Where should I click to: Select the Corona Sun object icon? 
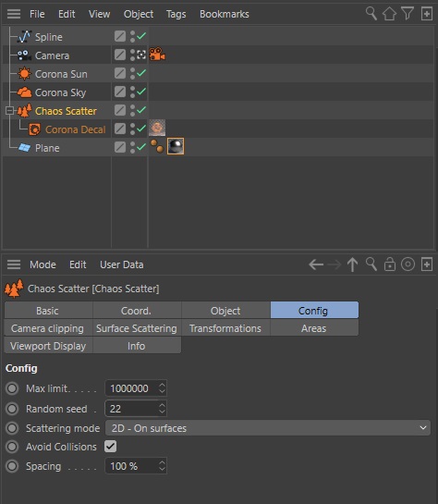(24, 74)
